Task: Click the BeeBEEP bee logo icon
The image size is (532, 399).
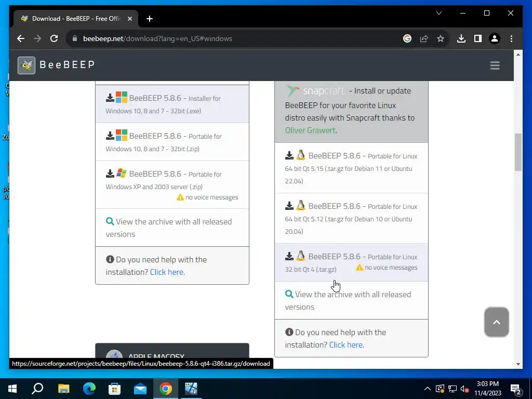Action: coord(26,65)
